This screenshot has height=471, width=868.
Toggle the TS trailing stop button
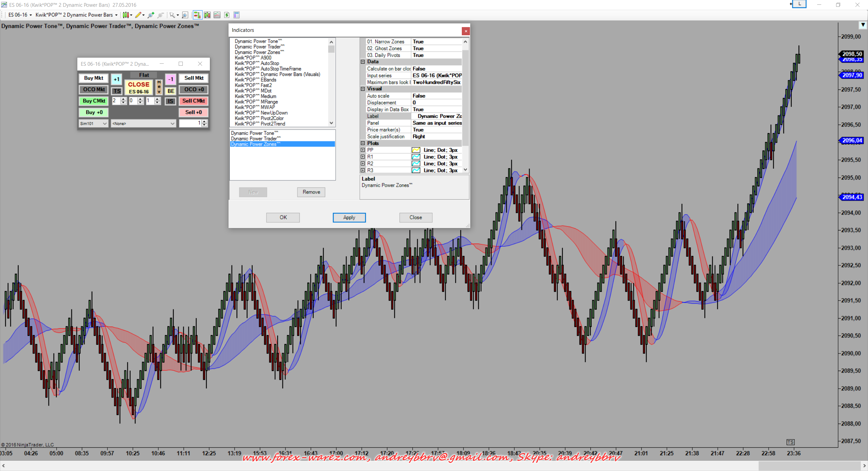point(117,91)
